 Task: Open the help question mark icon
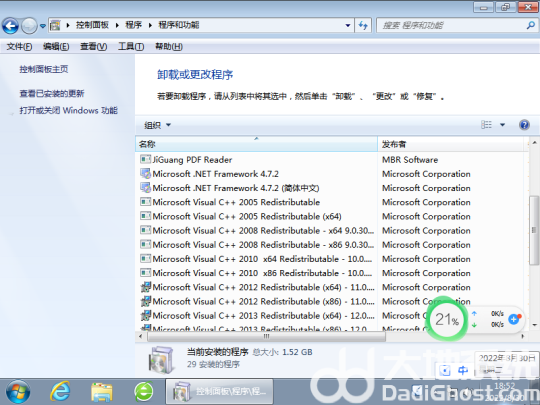tap(524, 125)
